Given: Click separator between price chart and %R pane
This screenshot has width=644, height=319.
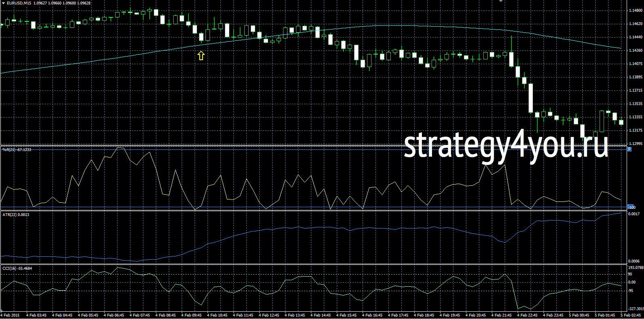Looking at the screenshot, I should [x=315, y=145].
